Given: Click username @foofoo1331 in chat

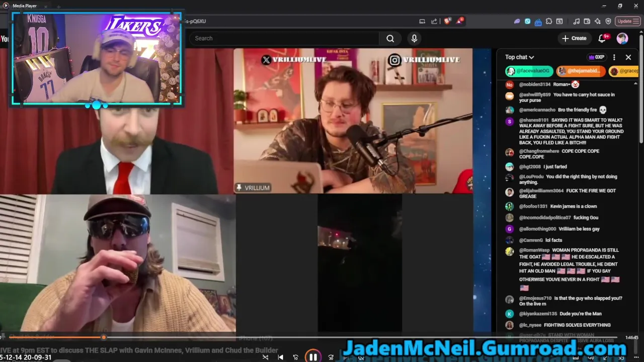Looking at the screenshot, I should pyautogui.click(x=533, y=206).
